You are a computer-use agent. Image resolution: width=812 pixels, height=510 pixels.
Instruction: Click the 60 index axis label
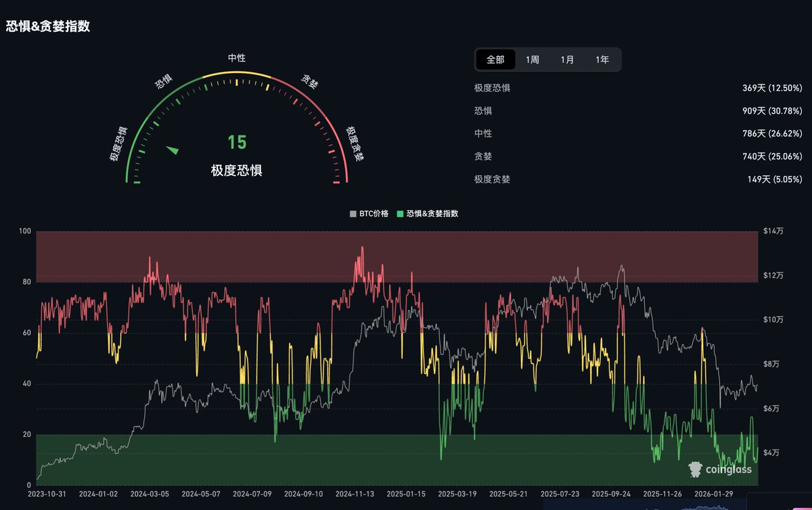pyautogui.click(x=27, y=333)
